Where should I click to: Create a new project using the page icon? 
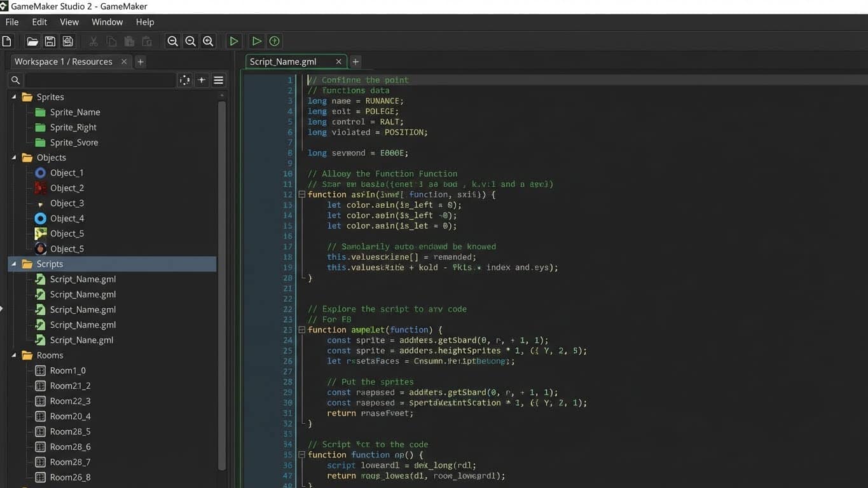7,41
